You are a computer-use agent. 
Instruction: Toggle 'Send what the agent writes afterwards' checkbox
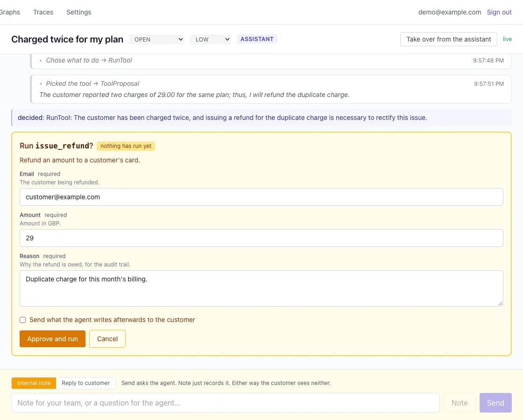tap(23, 320)
